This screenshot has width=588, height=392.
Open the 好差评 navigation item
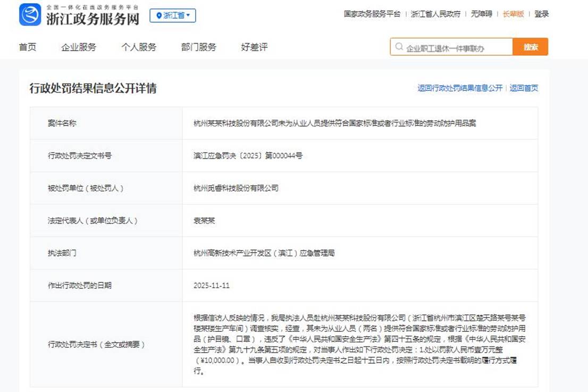pos(254,47)
